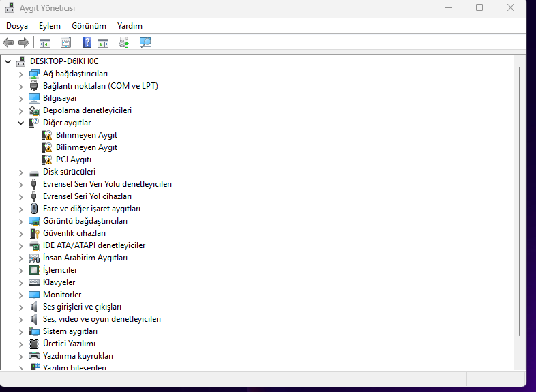Select the Diğer aygıtlar label

point(67,123)
